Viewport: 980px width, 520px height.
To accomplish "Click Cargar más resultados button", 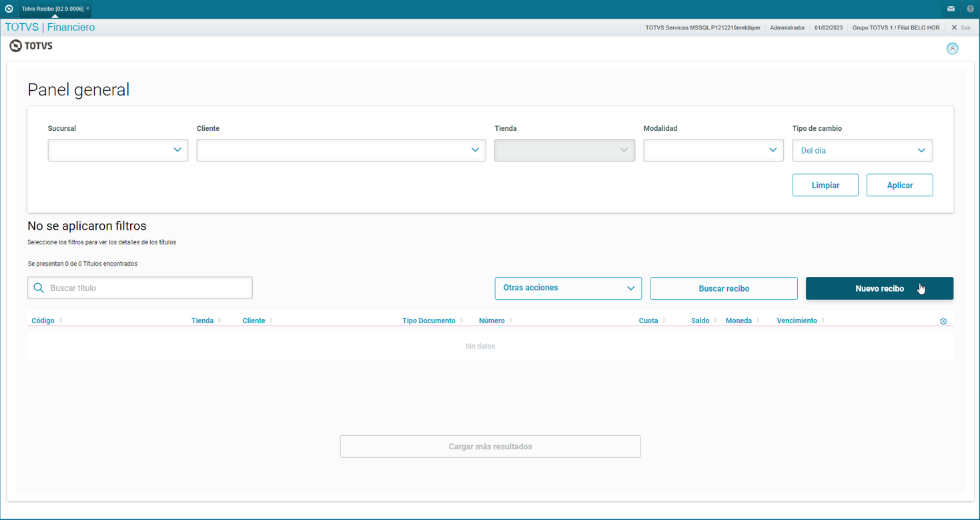I will pyautogui.click(x=490, y=447).
